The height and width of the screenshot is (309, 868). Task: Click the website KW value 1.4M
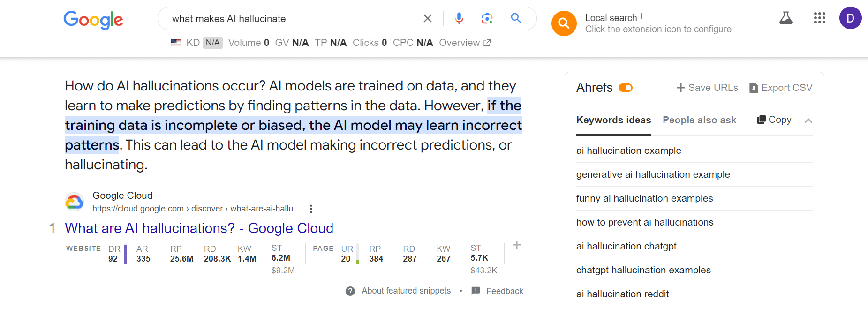(247, 259)
